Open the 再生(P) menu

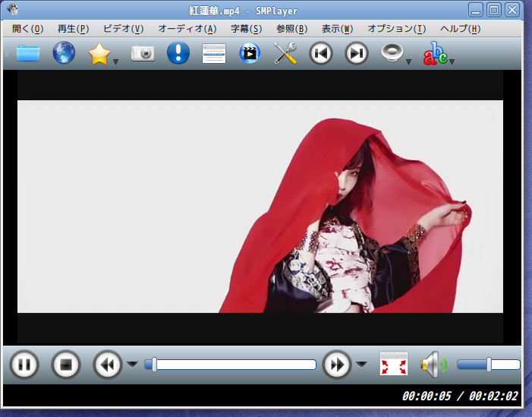73,29
